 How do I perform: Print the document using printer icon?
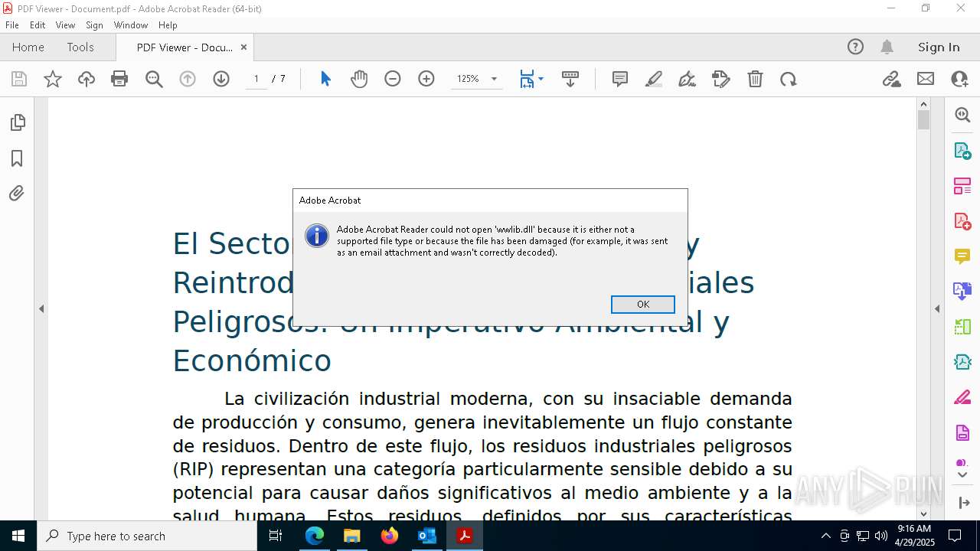pyautogui.click(x=119, y=79)
